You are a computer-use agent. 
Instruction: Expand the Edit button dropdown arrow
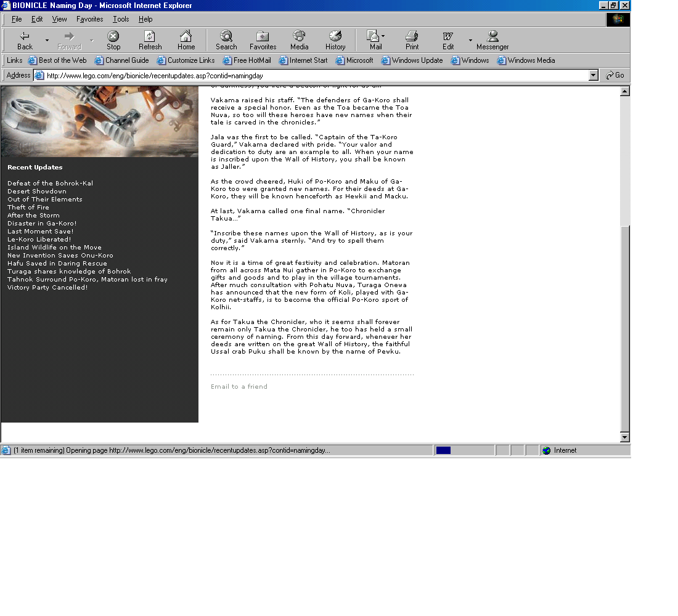470,40
